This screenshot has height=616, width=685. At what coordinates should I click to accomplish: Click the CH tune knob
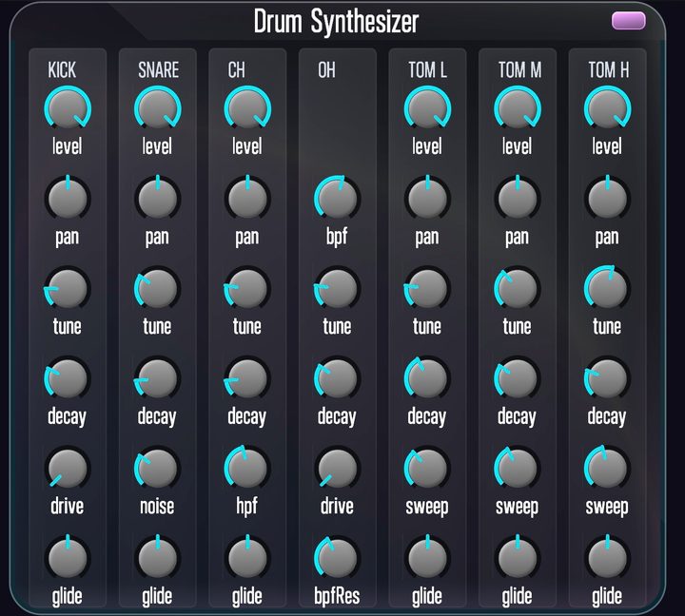click(247, 288)
